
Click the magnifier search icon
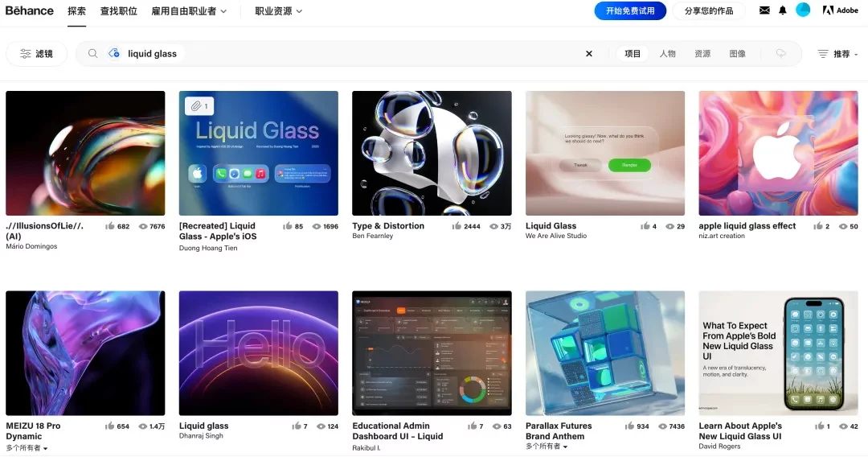(93, 53)
